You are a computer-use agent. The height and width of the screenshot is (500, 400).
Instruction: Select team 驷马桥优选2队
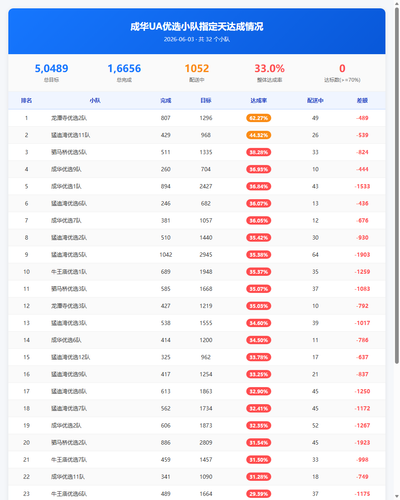[69, 443]
